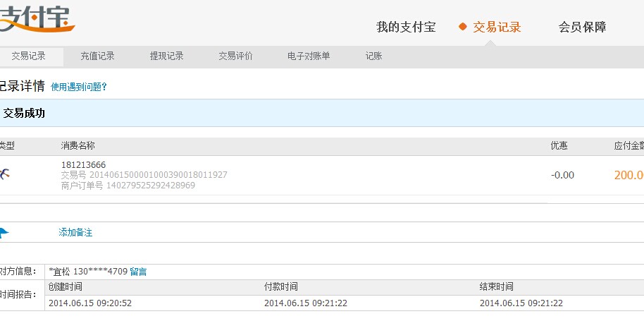Switch to the 电子对账单 tab
This screenshot has height=321, width=644.
[x=309, y=56]
